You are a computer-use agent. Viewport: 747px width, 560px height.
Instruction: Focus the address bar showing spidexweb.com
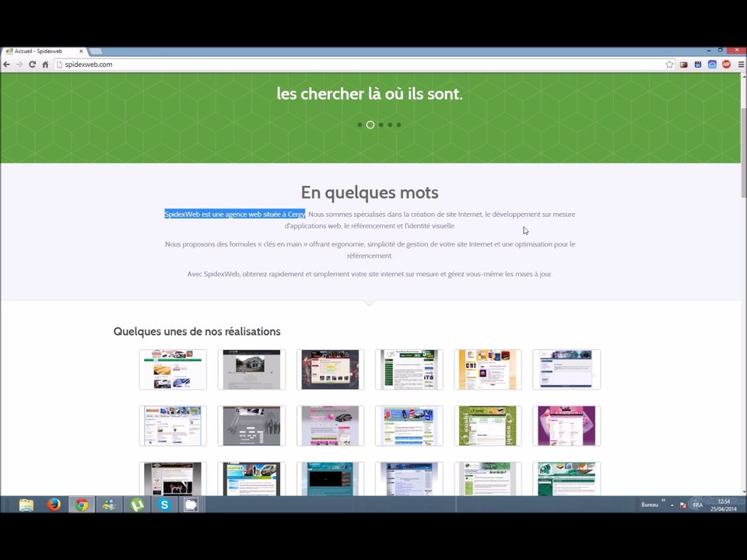[x=362, y=65]
